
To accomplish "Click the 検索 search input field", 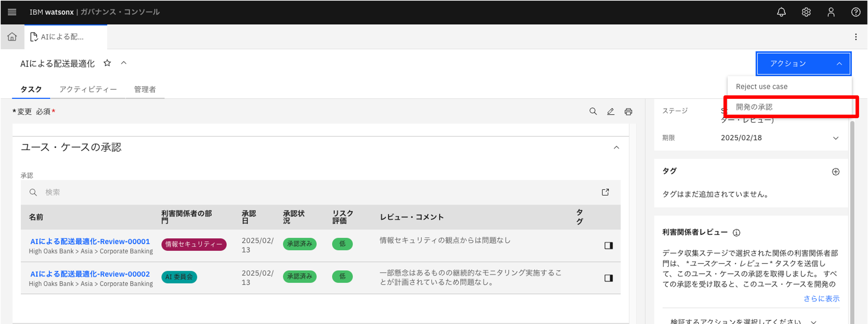I will [x=303, y=192].
